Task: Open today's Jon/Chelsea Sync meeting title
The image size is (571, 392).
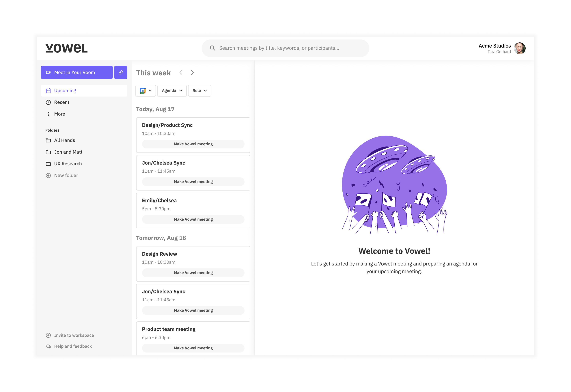Action: pyautogui.click(x=163, y=163)
